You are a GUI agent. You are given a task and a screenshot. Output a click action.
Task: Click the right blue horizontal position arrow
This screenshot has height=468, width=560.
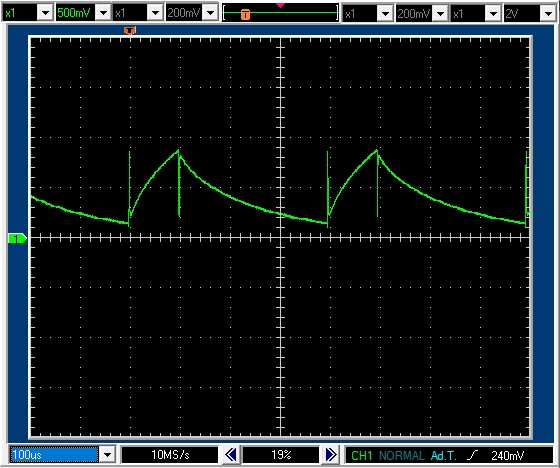[x=331, y=455]
